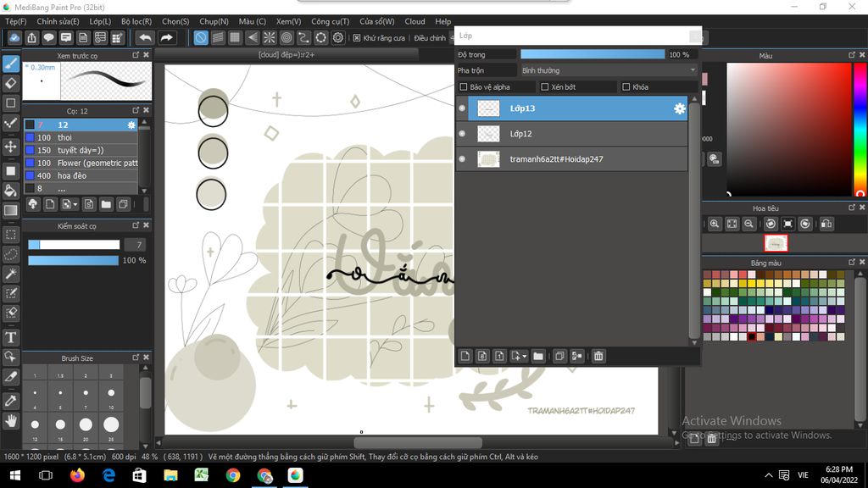Screen dimensions: 868x488
Task: Open File Explorer from the taskbar
Action: (x=170, y=475)
